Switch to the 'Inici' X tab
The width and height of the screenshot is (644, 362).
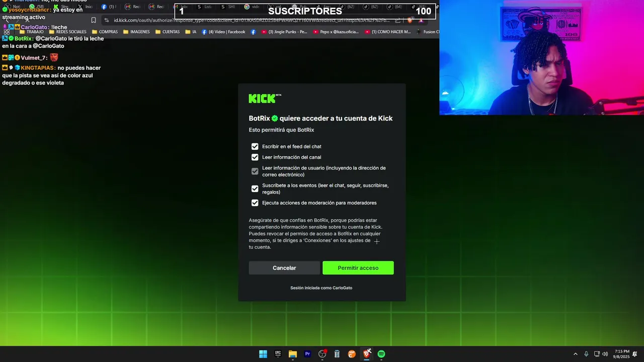pos(85,7)
